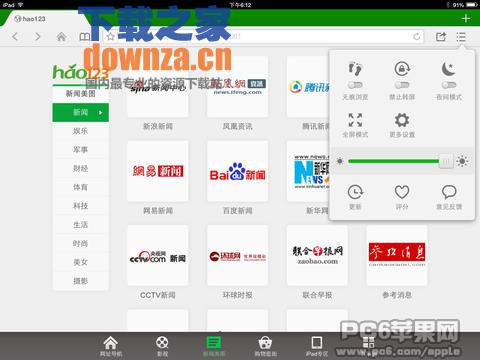The width and height of the screenshot is (480, 360).
Task: Reload the current page
Action: [x=416, y=36]
